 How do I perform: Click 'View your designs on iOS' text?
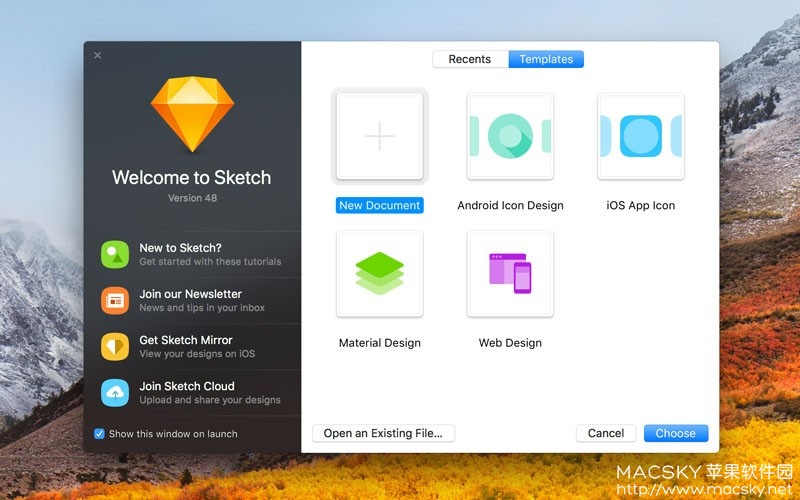coord(197,354)
